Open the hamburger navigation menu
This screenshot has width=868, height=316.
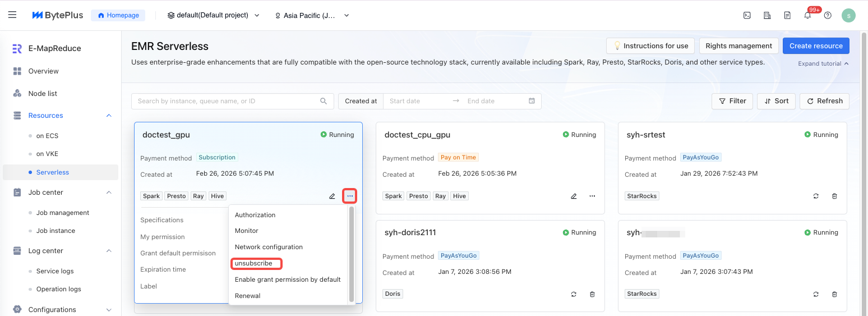(12, 15)
